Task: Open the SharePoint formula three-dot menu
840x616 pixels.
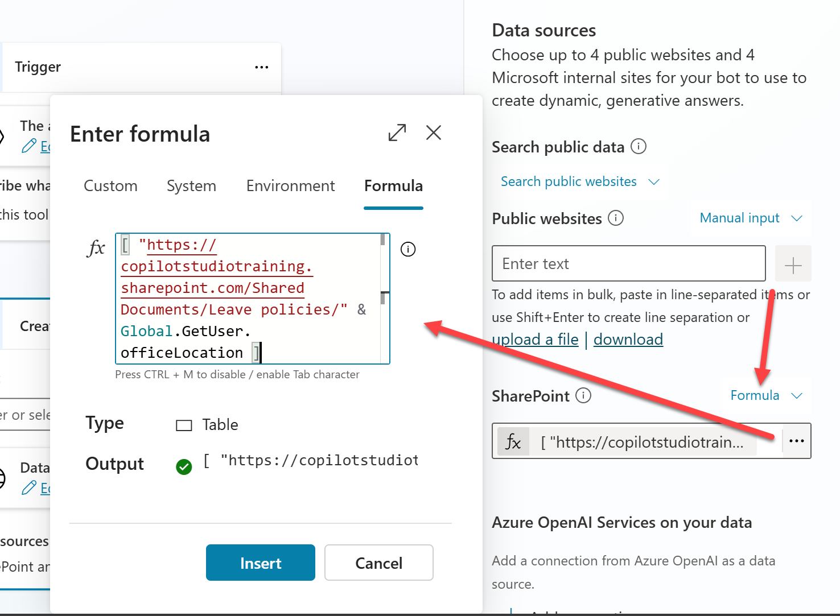Action: pyautogui.click(x=796, y=441)
